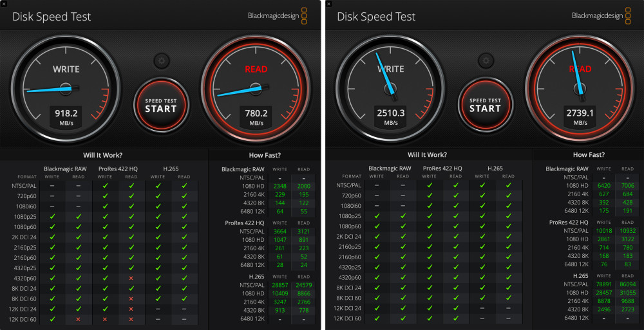Screen dimensions: 644x330
Task: Select the 918.2 write speed readout
Action: click(x=66, y=113)
